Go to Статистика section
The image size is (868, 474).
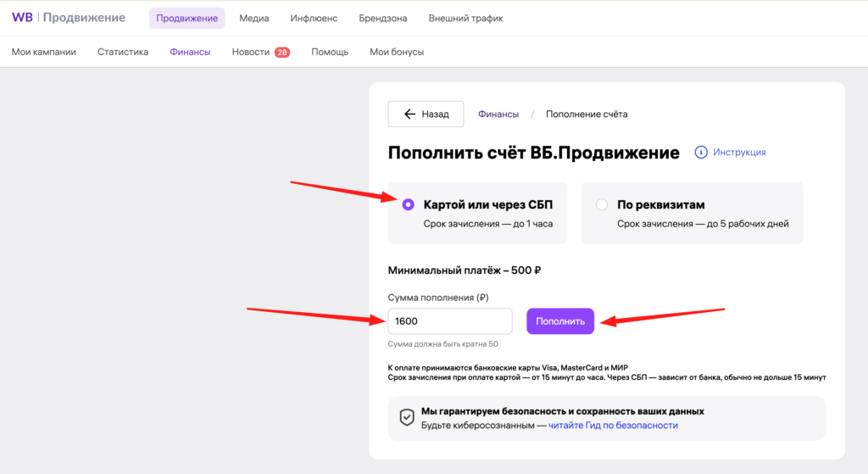(123, 52)
